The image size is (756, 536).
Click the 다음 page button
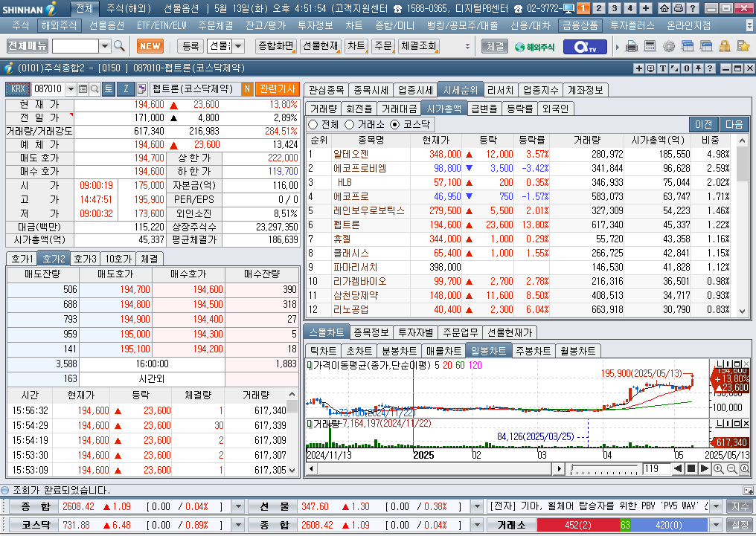pos(734,125)
